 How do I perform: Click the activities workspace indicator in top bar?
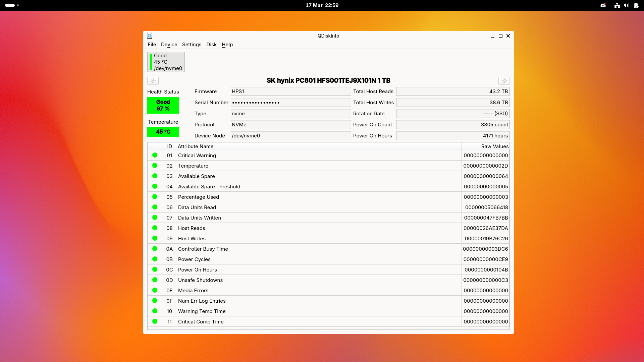[12, 5]
